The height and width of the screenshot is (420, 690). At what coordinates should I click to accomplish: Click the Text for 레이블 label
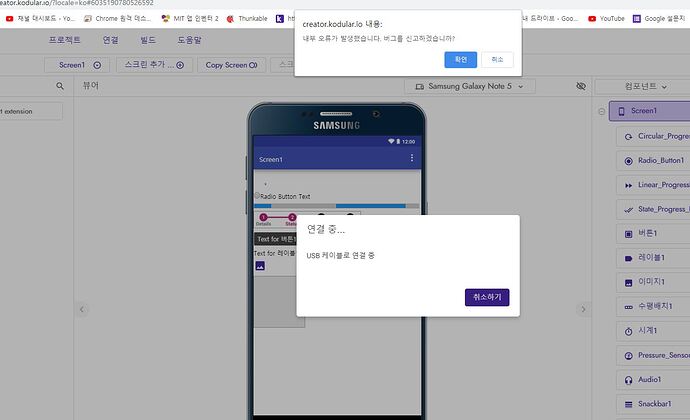click(275, 253)
